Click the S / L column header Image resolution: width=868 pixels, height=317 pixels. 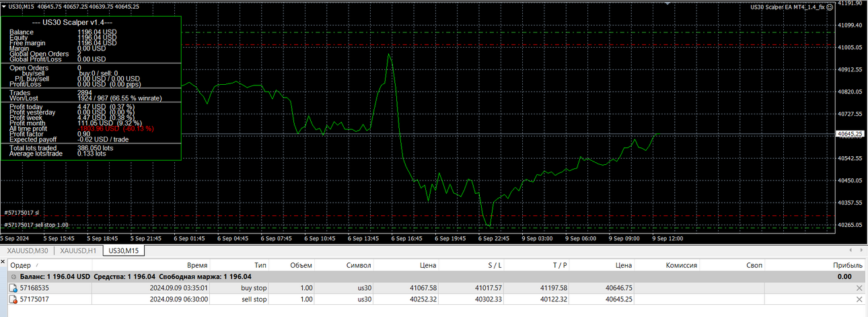click(495, 265)
